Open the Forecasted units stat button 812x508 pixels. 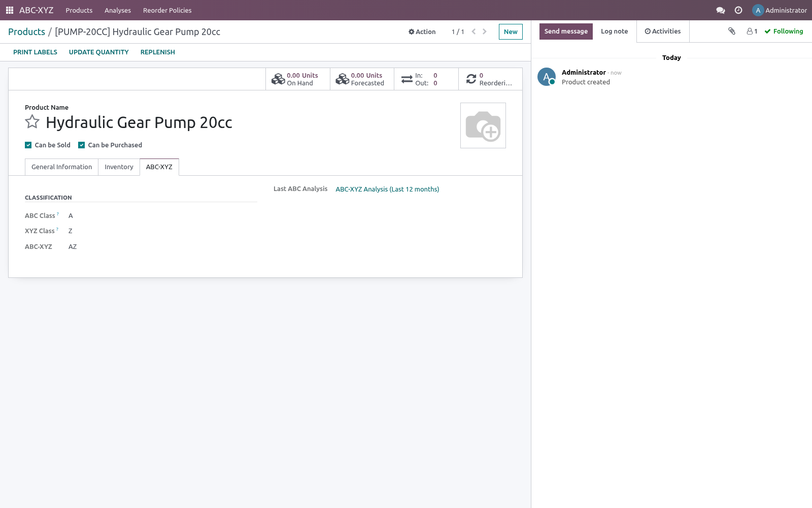(x=362, y=79)
